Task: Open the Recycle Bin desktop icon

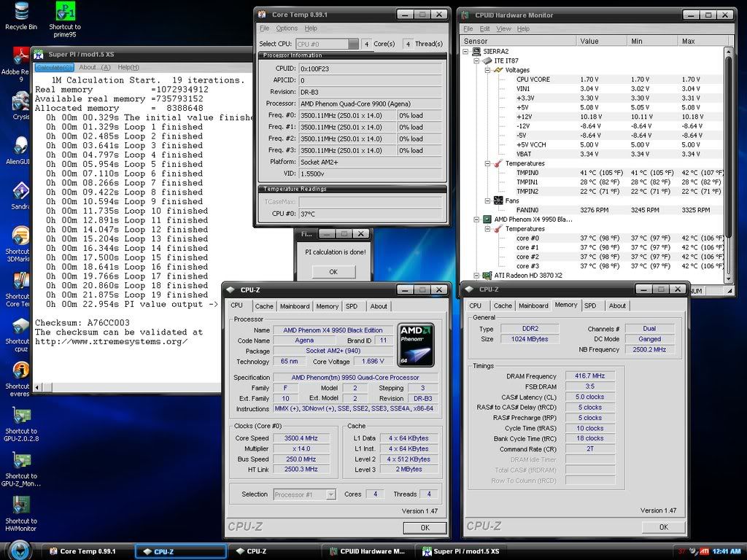Action: coord(20,12)
